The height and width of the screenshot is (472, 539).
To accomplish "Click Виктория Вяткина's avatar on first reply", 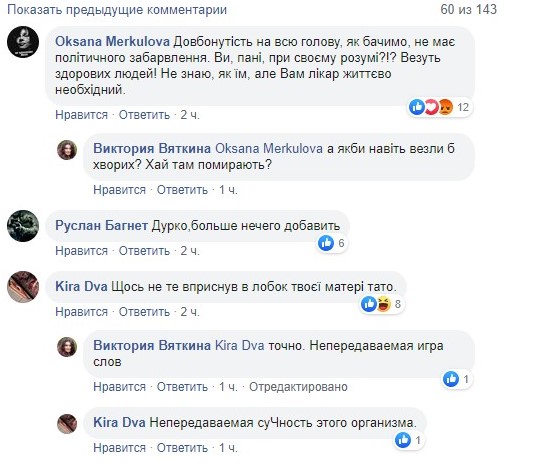I will tap(67, 150).
